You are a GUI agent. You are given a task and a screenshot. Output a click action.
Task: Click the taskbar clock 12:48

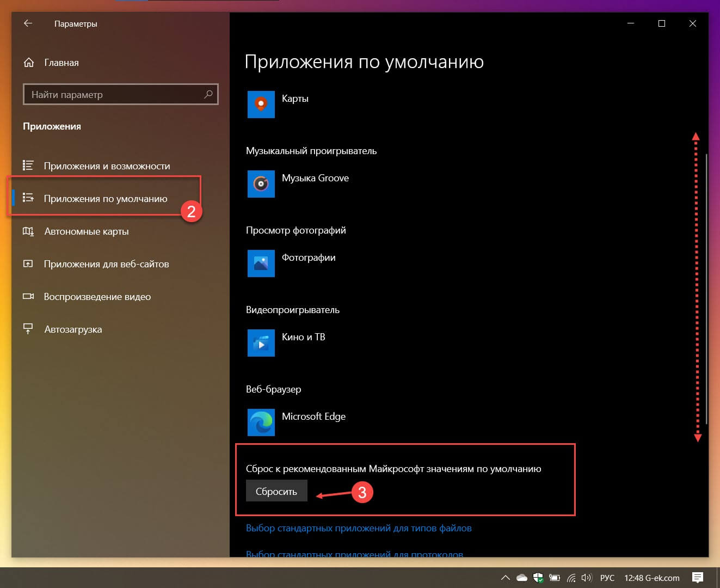pyautogui.click(x=652, y=578)
